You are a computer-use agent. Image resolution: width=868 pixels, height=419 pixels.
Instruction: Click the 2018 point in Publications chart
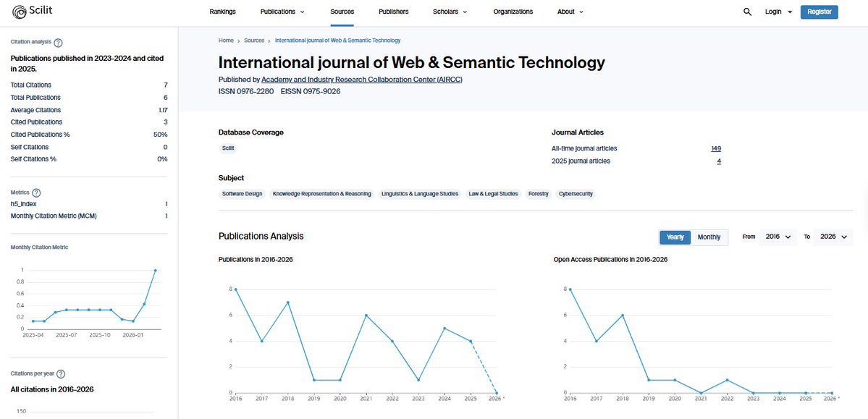coord(288,302)
